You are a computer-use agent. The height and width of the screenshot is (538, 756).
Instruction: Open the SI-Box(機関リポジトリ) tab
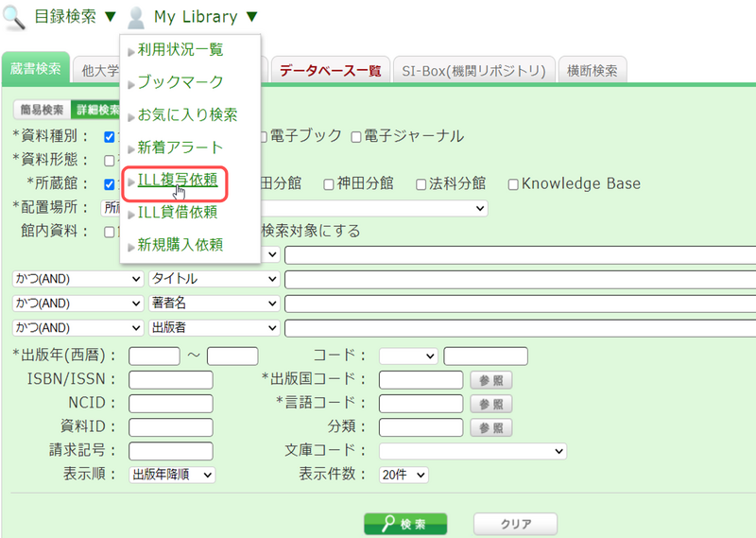point(473,70)
